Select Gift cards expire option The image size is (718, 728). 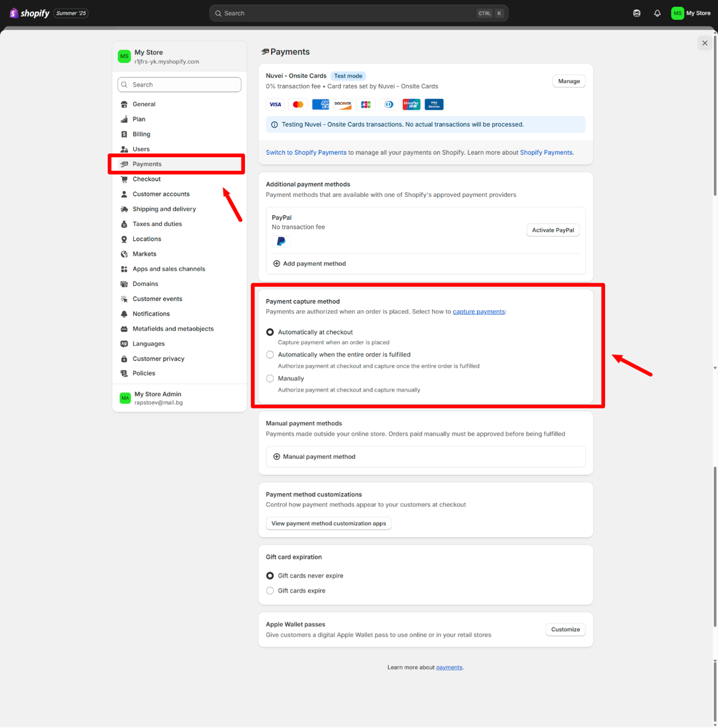coord(270,591)
